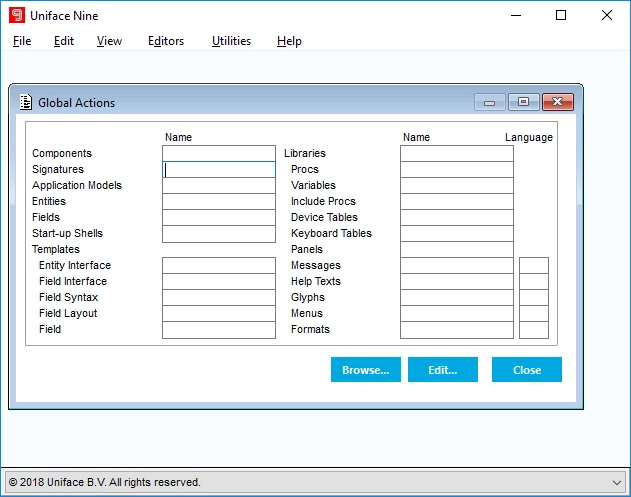This screenshot has height=497, width=631.
Task: Focus the Messages language field
Action: click(x=534, y=266)
